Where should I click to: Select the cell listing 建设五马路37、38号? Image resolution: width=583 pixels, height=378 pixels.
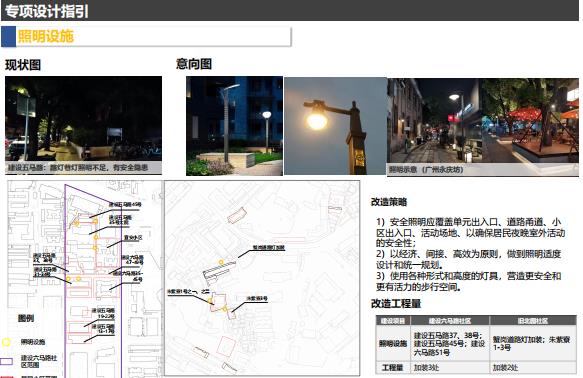pyautogui.click(x=450, y=343)
